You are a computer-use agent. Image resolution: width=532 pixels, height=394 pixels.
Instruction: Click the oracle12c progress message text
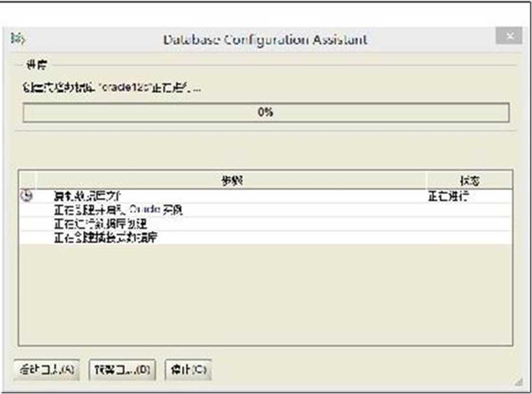[112, 88]
